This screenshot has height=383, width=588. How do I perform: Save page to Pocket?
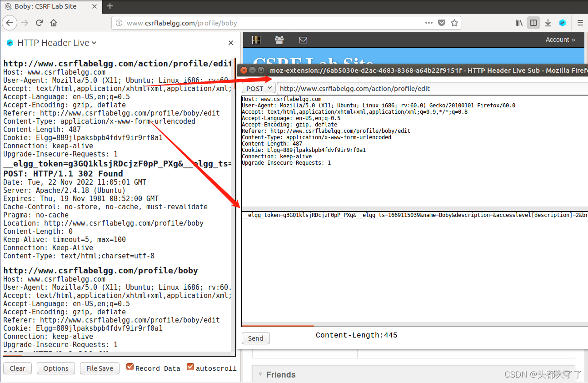point(441,22)
